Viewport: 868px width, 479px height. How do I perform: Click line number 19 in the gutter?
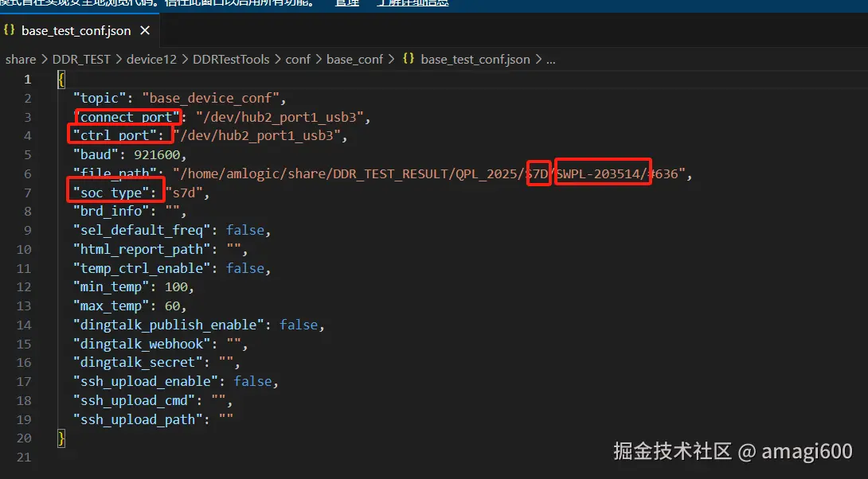point(24,420)
